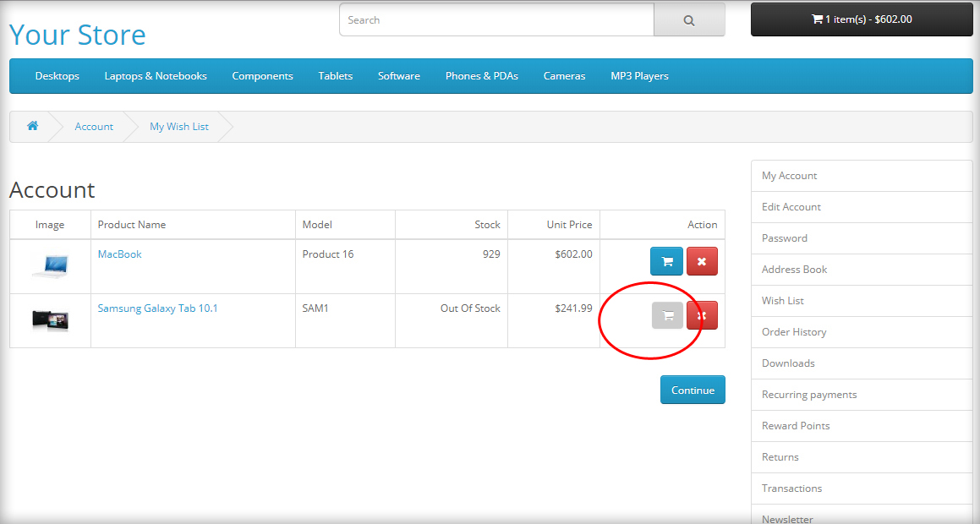Add MacBook to cart
Viewport: 980px width, 524px height.
click(666, 262)
